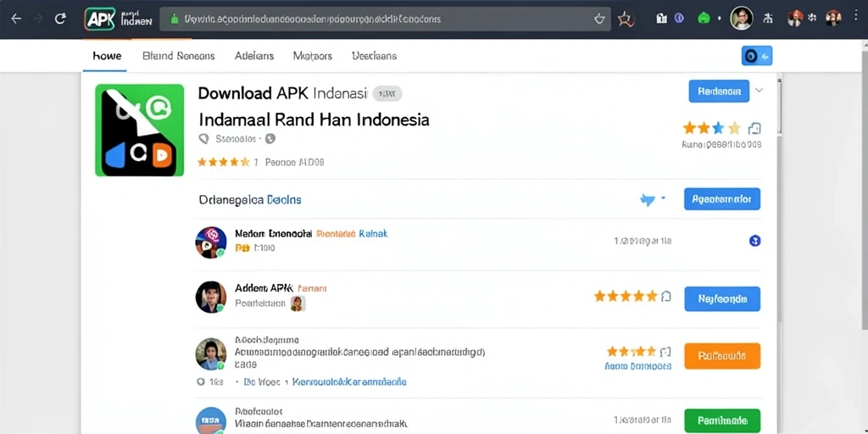Screen dimensions: 868x434
Task: Click the red-haired avatar in the browser toolbar
Action: pos(795,18)
